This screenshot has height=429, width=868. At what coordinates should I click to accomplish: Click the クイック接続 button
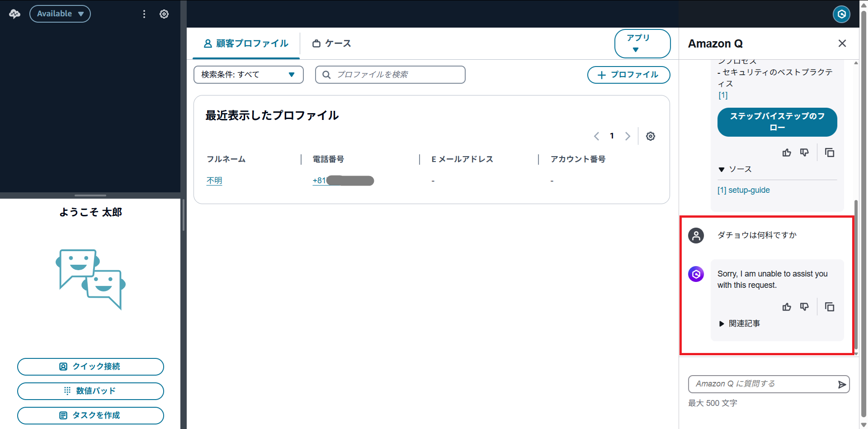[90, 367]
